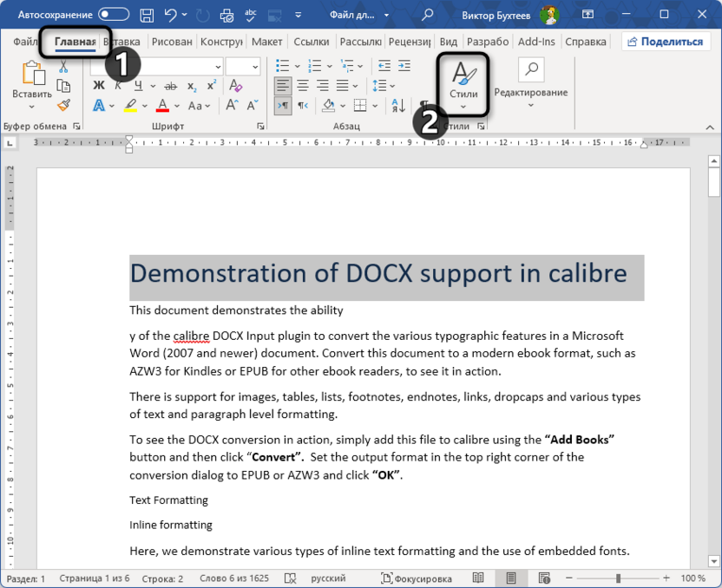Open the Стили styles gallery button

pos(463,84)
